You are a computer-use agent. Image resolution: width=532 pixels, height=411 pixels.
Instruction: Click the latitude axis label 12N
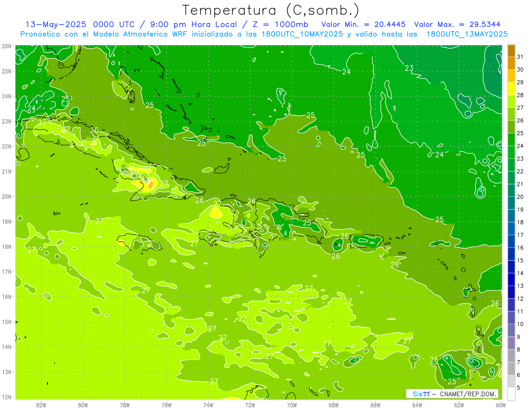tap(6, 397)
